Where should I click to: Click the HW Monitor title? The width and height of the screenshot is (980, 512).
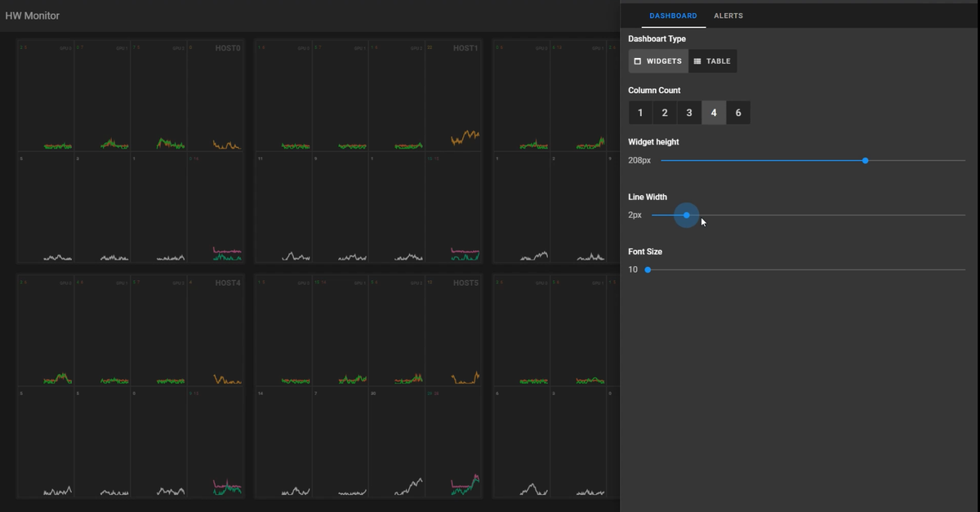coord(32,16)
